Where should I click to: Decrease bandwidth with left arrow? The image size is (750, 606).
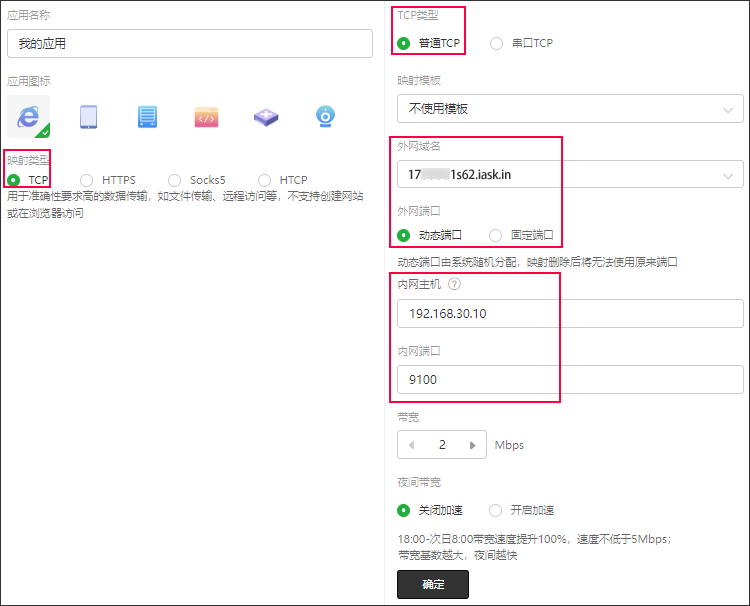[x=411, y=445]
